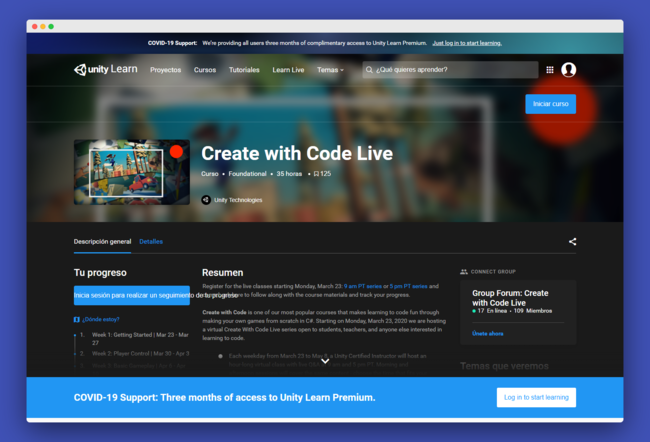Click the 35 horas duration label
Image resolution: width=650 pixels, height=442 pixels.
(x=289, y=174)
